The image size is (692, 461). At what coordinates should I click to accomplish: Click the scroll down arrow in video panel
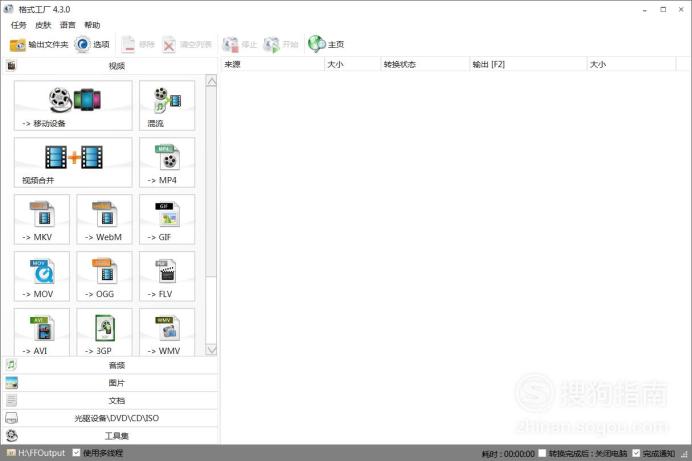coord(211,349)
